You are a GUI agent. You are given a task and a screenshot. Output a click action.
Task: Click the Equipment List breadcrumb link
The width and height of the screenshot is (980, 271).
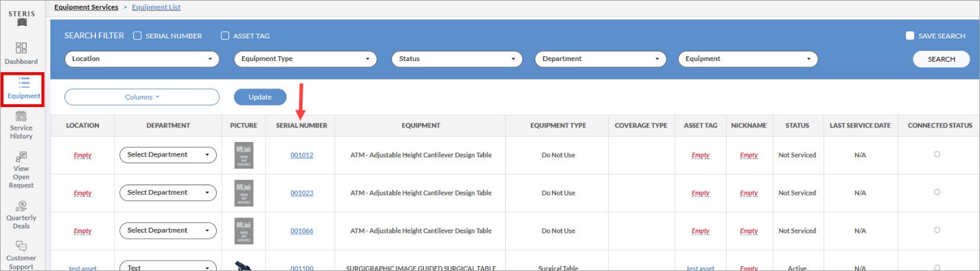point(156,7)
